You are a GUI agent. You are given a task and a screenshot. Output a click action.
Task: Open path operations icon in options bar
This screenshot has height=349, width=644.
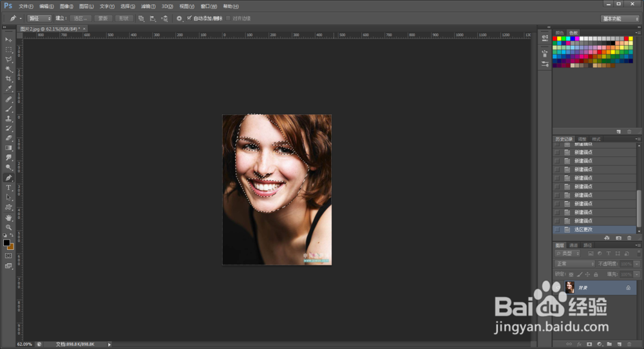point(141,19)
